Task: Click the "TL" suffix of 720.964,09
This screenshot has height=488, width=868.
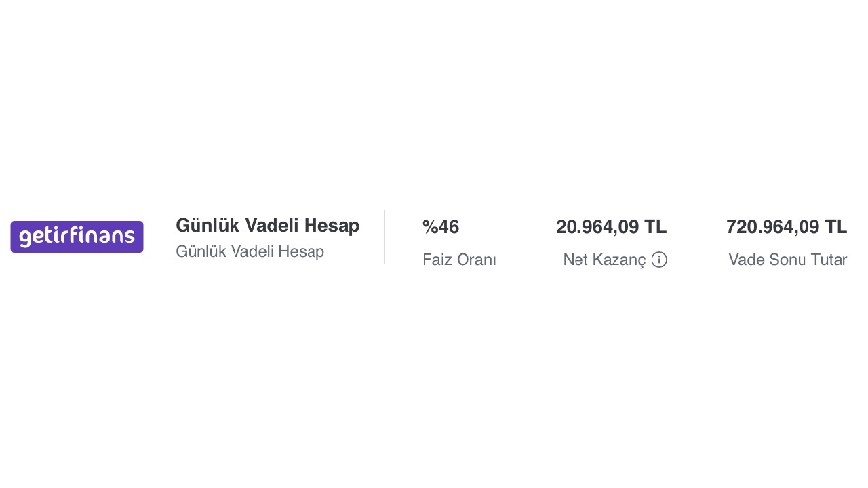Action: point(836,227)
